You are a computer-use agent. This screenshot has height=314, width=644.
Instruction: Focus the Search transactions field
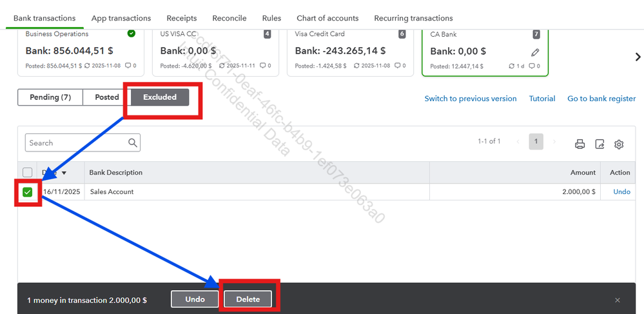83,142
